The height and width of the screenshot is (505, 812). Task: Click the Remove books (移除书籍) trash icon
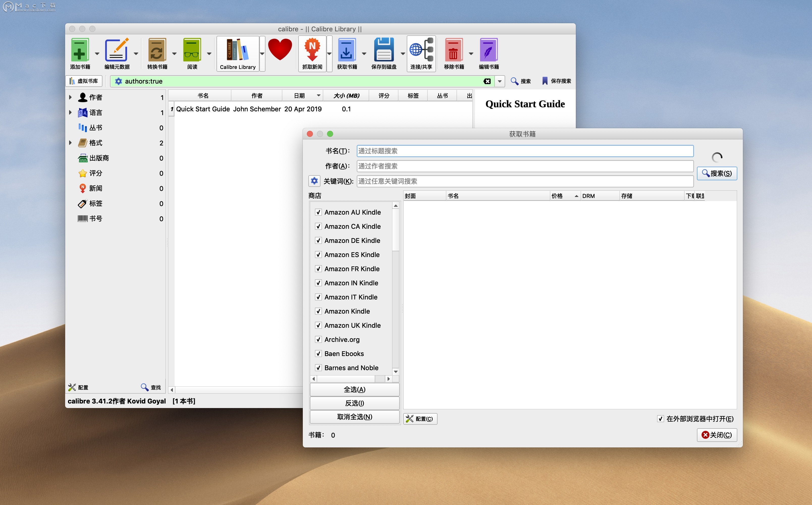453,50
